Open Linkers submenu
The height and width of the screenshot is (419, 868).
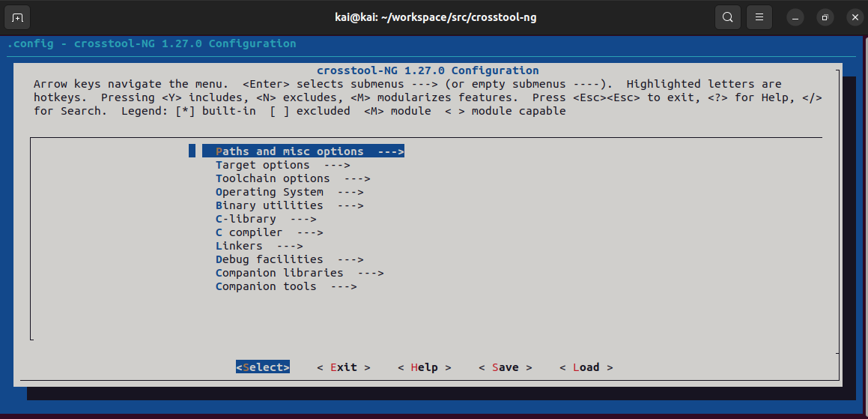(259, 246)
